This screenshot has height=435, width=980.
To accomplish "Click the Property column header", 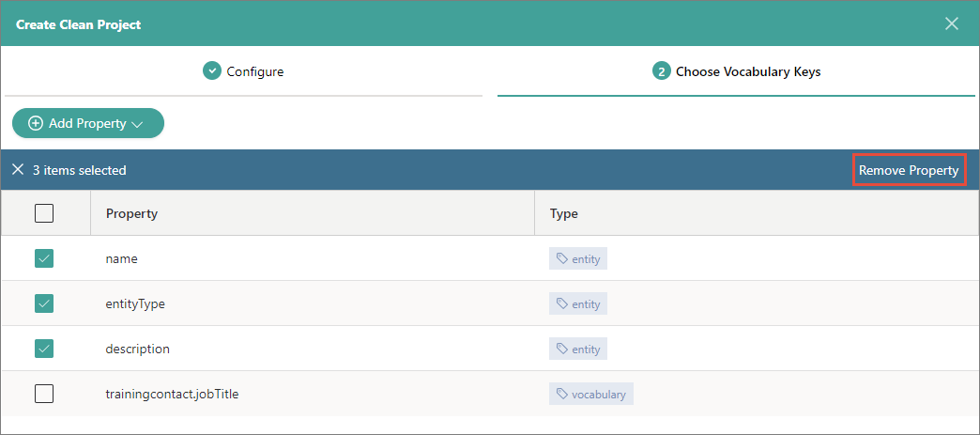I will coord(131,213).
